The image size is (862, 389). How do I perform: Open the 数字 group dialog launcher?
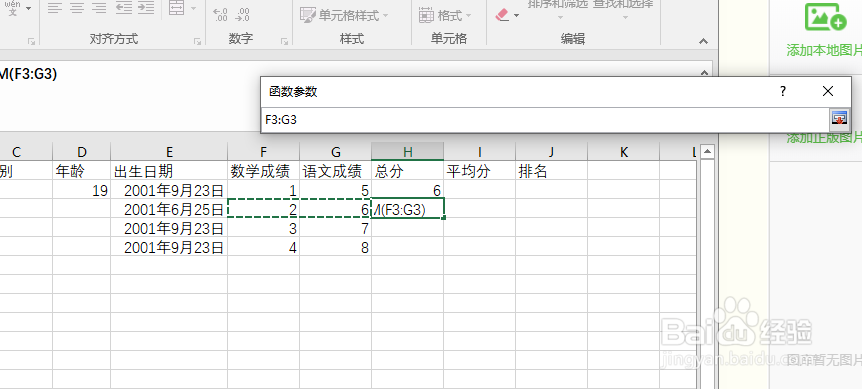[284, 41]
